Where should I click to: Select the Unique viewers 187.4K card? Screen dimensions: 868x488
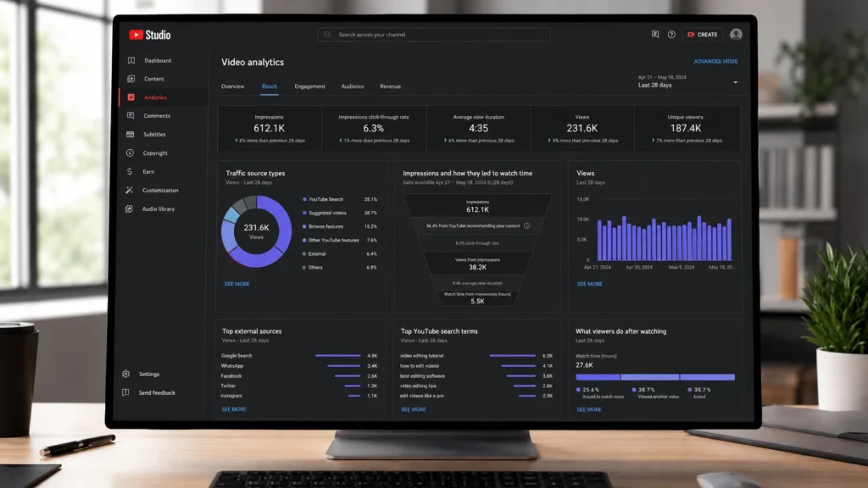(x=687, y=129)
